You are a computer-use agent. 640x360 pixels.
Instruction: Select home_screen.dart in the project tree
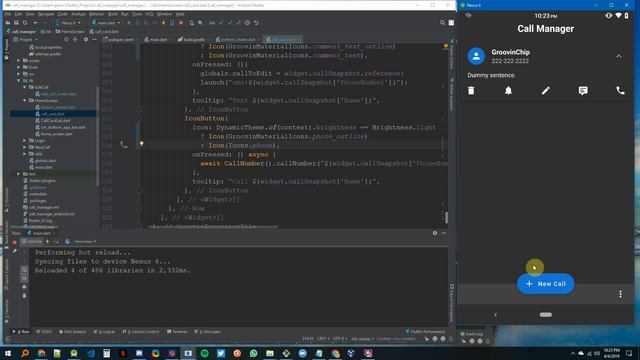[56, 134]
